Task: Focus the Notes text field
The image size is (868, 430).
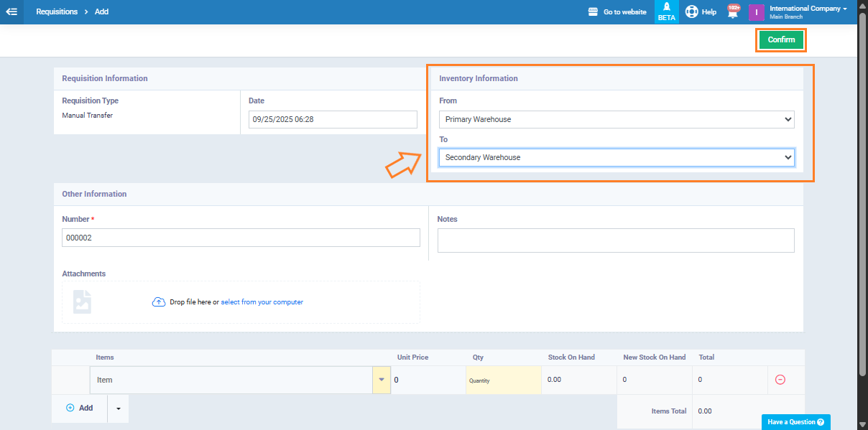Action: pyautogui.click(x=615, y=240)
